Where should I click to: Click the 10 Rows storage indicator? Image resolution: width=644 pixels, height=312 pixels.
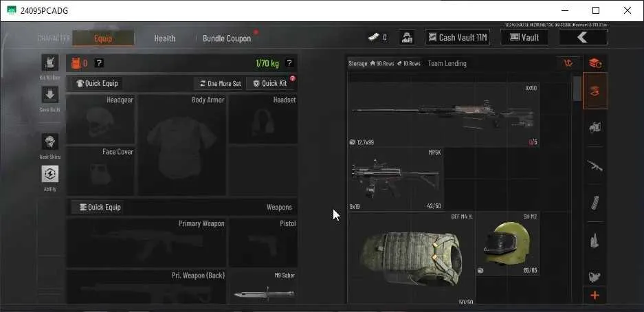[409, 64]
